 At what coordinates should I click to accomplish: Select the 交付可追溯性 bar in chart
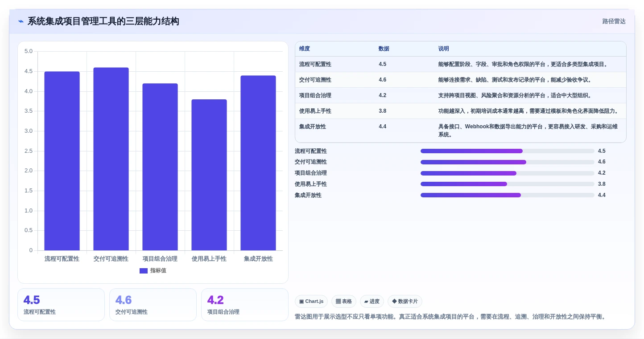click(111, 159)
